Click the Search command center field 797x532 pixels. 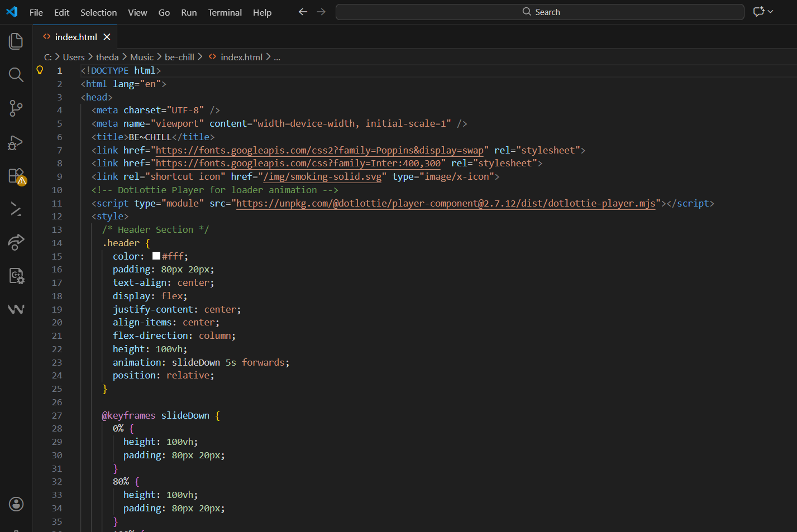click(540, 12)
